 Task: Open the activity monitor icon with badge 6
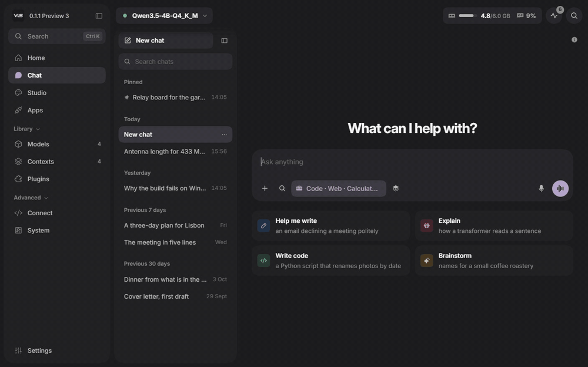click(554, 16)
